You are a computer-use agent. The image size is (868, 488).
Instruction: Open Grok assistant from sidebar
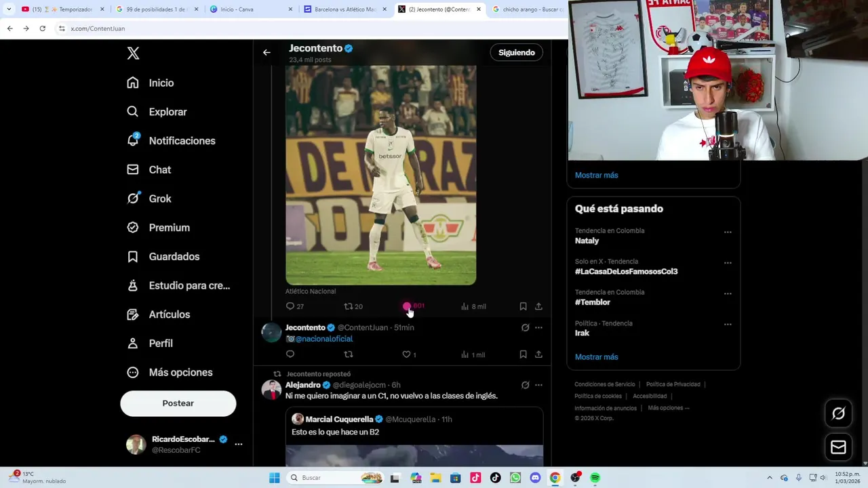pos(149,199)
